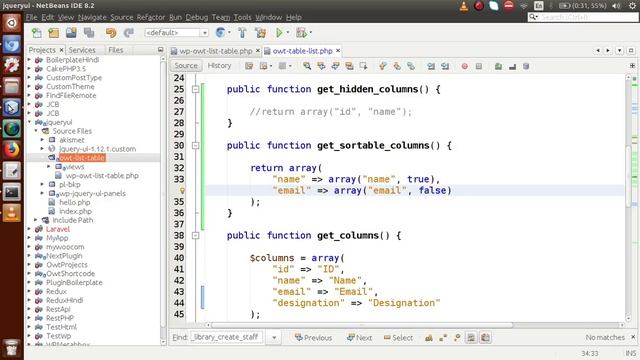The width and height of the screenshot is (640, 360).
Task: Toggle Whole Words in Find bar
Action: (443, 338)
